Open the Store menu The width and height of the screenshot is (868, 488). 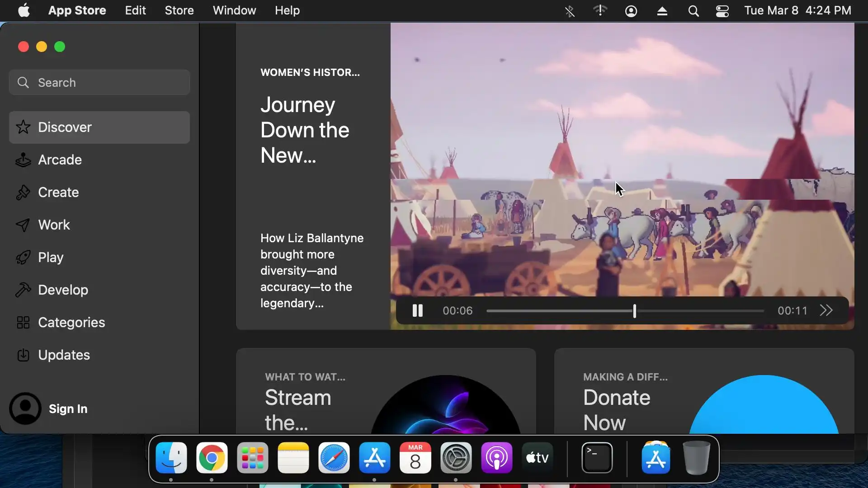coord(179,10)
